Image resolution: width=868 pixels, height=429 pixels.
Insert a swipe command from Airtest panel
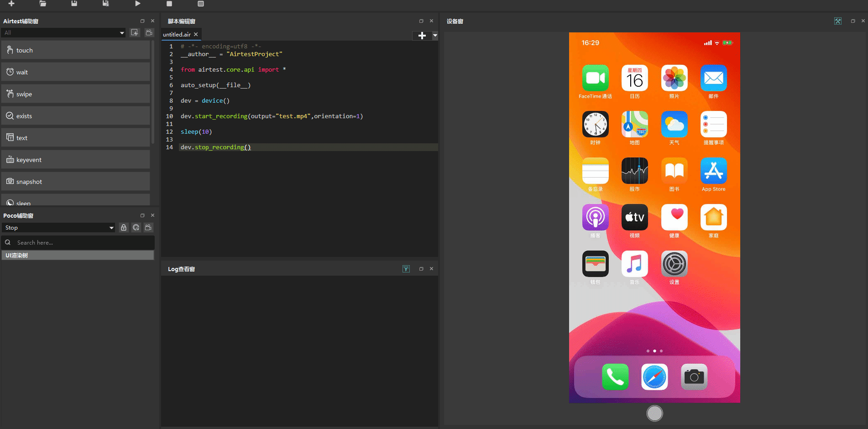(76, 94)
